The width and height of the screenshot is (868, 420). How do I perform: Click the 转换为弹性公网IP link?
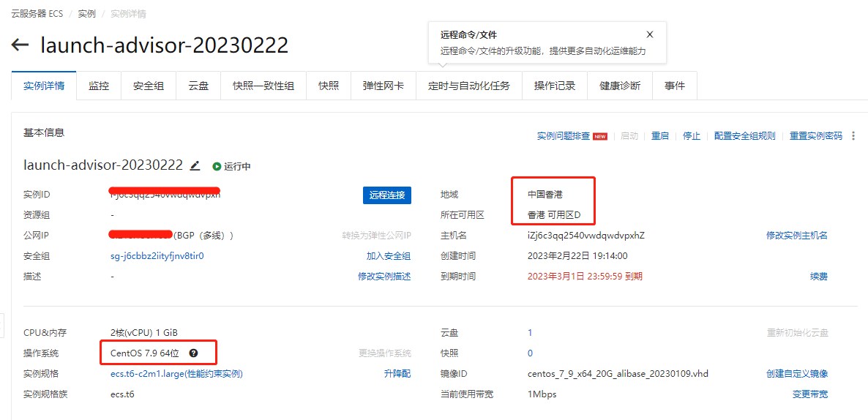click(x=376, y=235)
